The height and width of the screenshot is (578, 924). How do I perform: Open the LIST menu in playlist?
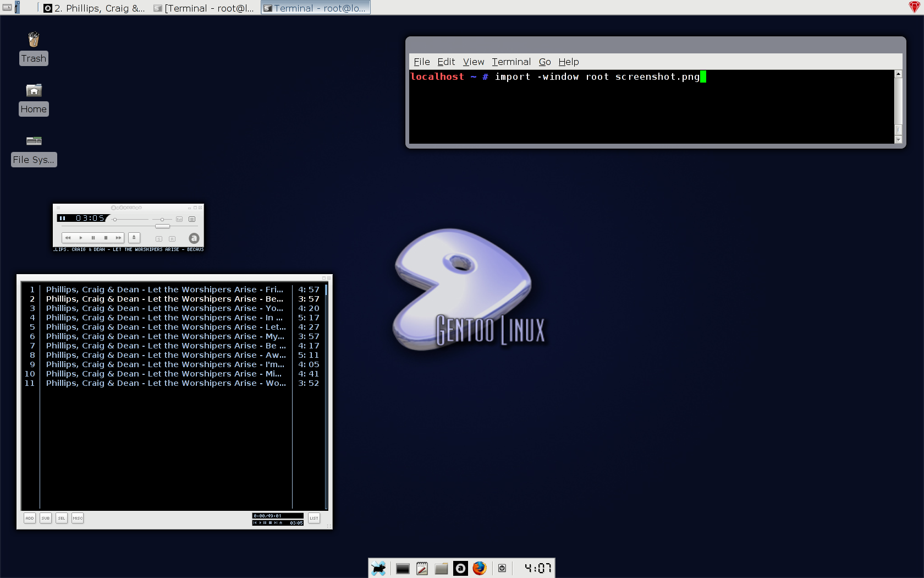coord(314,518)
